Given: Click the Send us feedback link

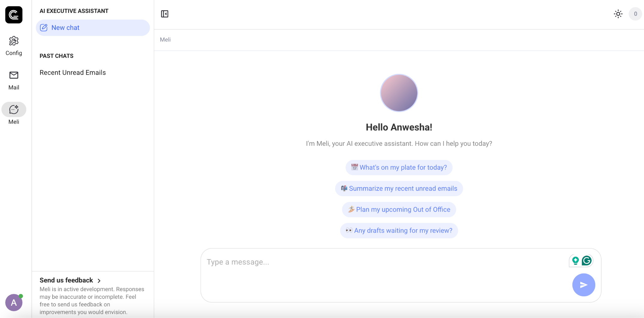Looking at the screenshot, I should [66, 280].
